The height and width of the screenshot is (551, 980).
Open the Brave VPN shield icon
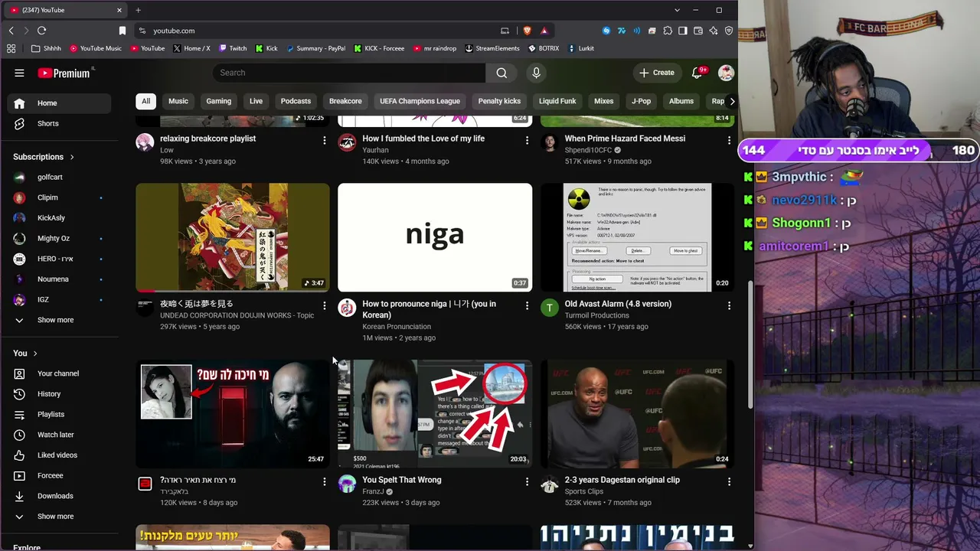(x=729, y=31)
